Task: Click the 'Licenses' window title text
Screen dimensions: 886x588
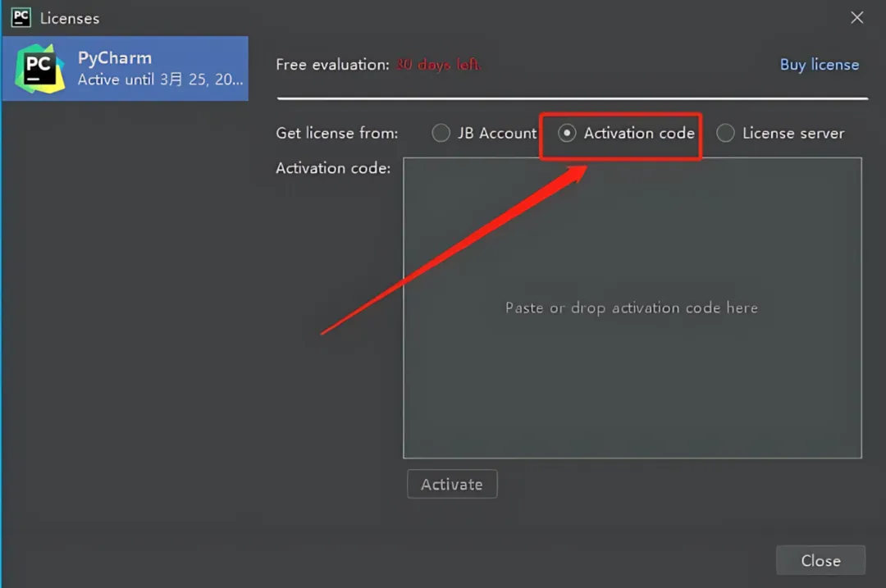Action: 70,19
